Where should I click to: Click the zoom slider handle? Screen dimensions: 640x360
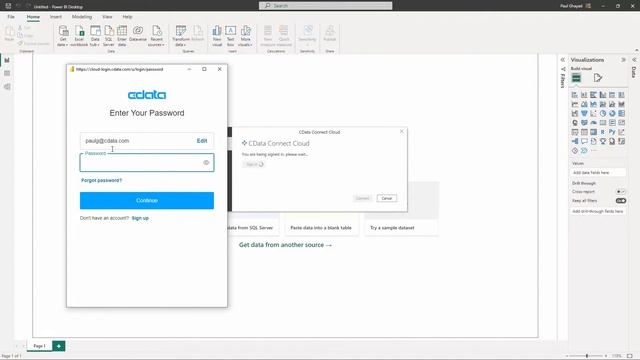pyautogui.click(x=587, y=356)
